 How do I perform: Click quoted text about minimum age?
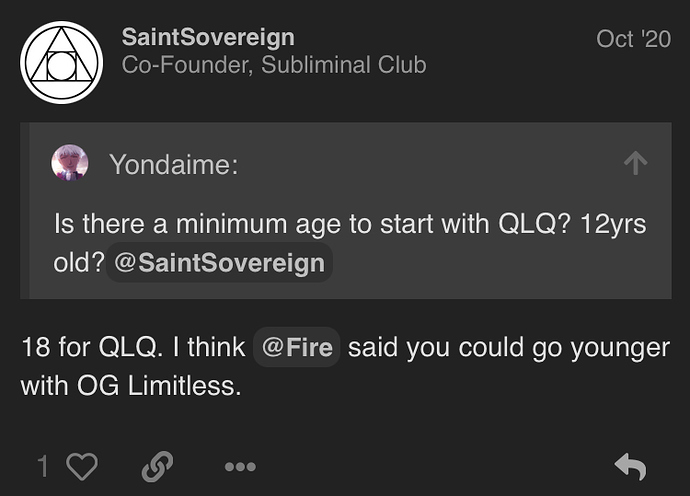coord(350,224)
